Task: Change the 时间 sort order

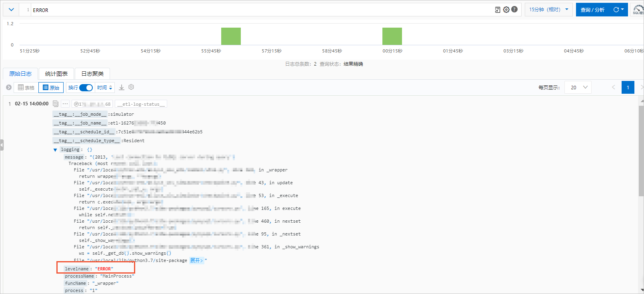Action: coord(105,88)
